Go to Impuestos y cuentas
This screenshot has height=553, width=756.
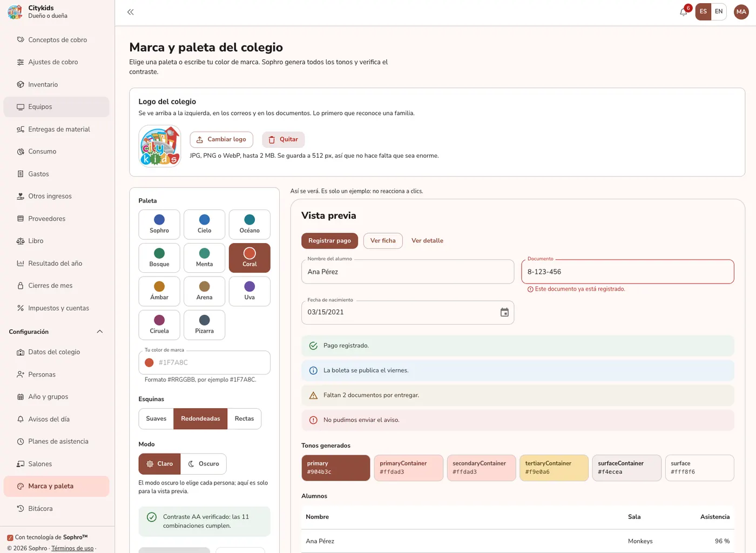56,308
